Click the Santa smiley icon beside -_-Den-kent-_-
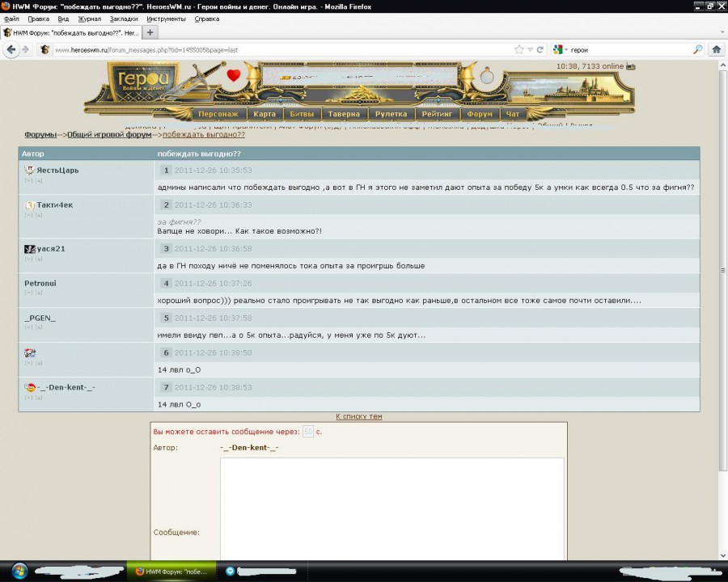The height and width of the screenshot is (582, 728). pos(30,388)
